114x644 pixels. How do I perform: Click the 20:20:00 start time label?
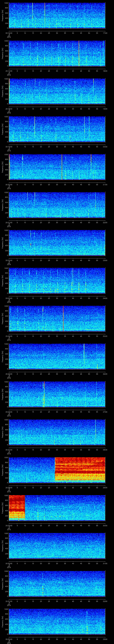coord(9,184)
